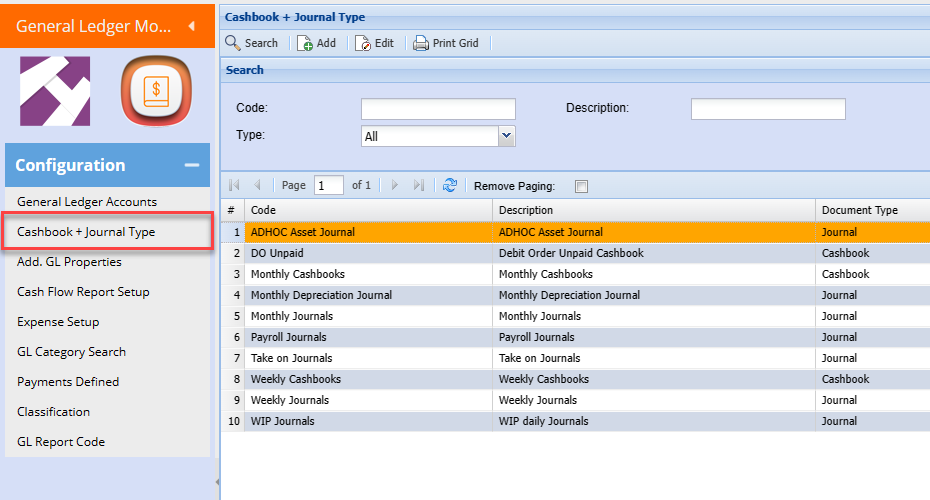Click the Add new record icon
Viewport: 930px width, 500px height.
coord(305,43)
